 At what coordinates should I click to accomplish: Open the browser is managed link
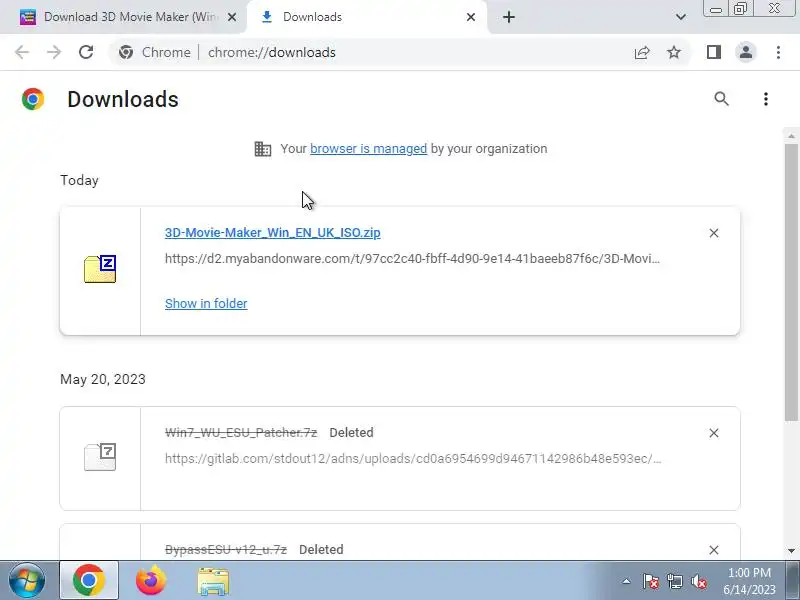[368, 148]
